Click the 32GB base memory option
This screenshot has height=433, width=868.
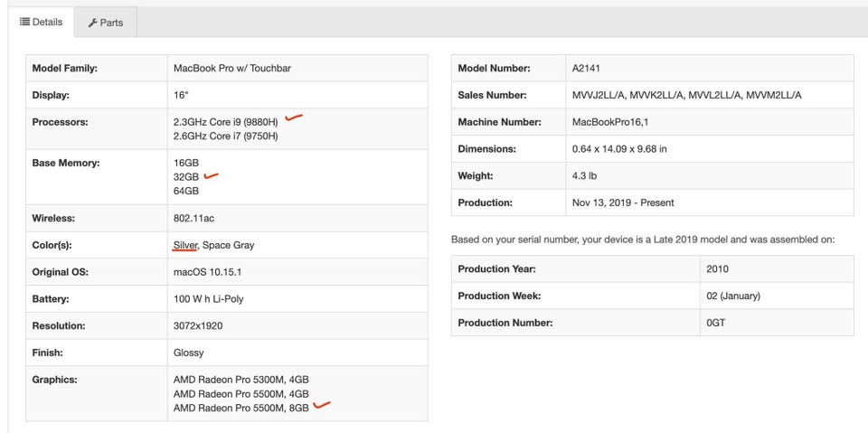(186, 177)
